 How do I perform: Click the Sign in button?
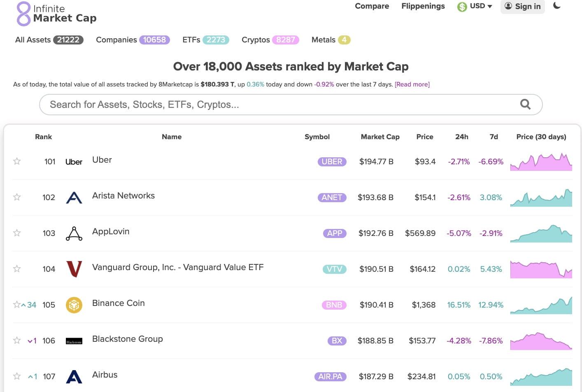click(522, 6)
